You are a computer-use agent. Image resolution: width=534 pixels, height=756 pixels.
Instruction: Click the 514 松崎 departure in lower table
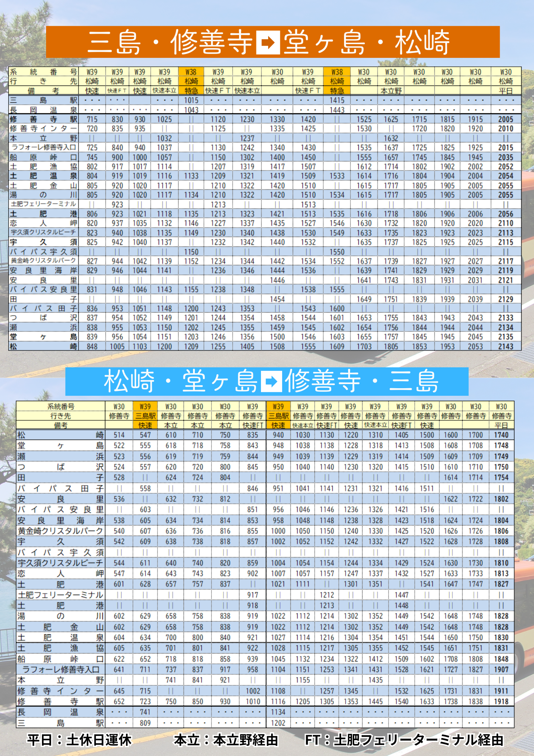tap(119, 435)
